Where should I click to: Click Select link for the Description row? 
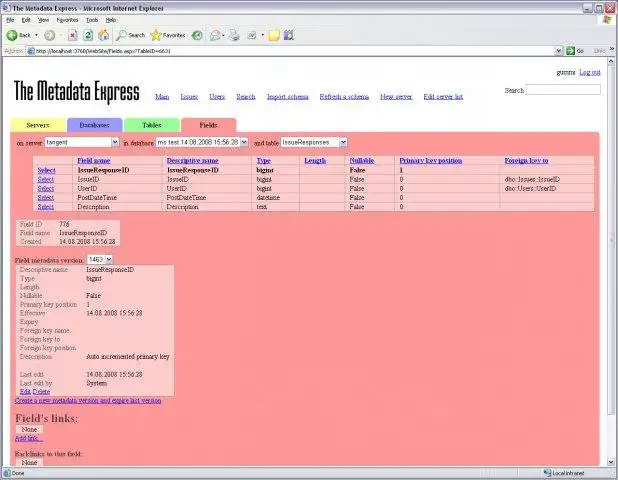coord(46,207)
